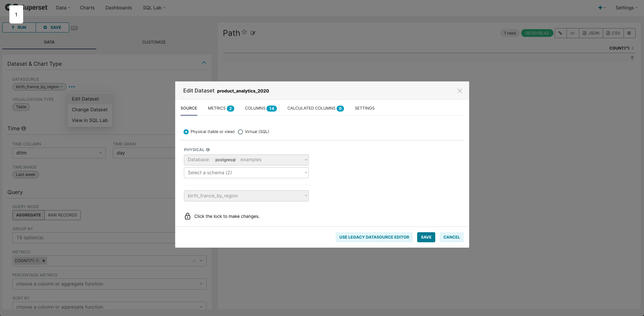Click the 1 rows badge
Image resolution: width=644 pixels, height=316 pixels.
point(510,33)
